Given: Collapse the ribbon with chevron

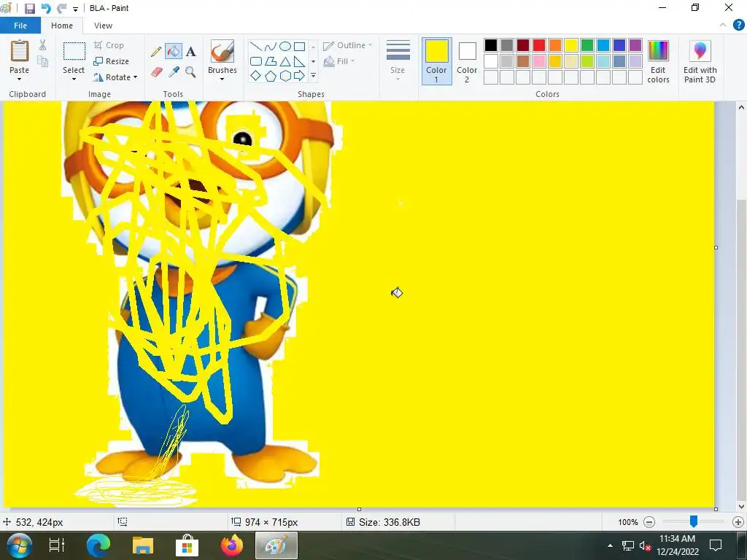Looking at the screenshot, I should click(723, 26).
